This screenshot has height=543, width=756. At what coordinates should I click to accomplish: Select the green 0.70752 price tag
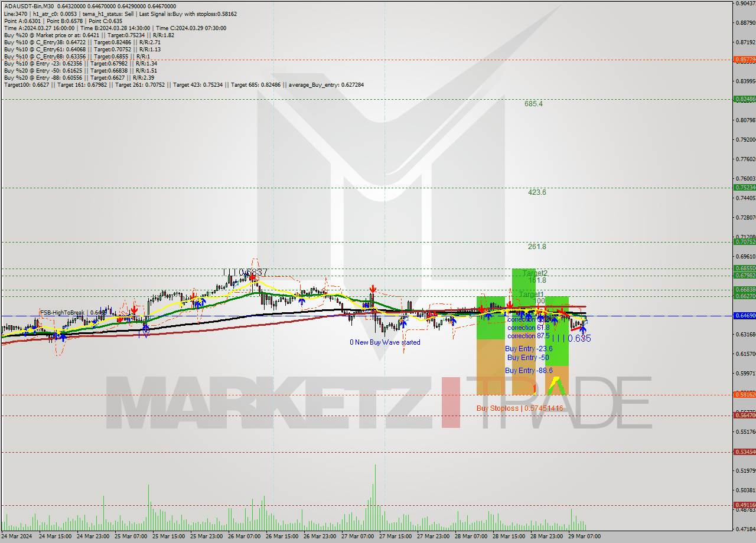pyautogui.click(x=745, y=241)
